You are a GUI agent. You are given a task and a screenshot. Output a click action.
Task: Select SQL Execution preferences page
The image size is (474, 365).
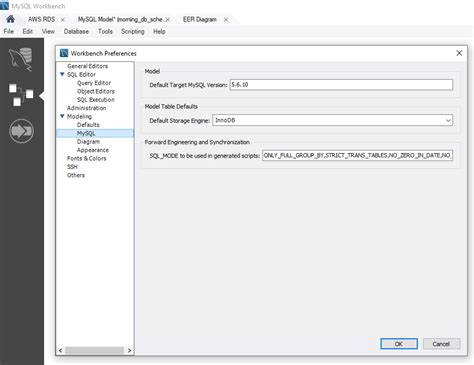(96, 100)
